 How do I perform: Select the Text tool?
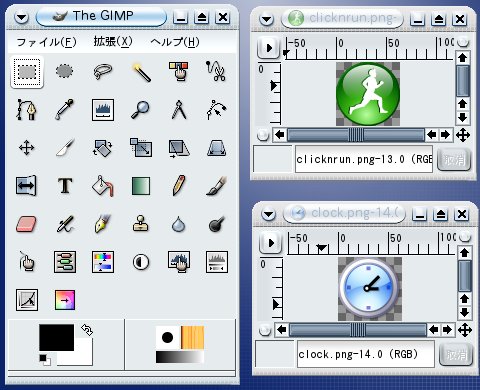click(x=65, y=186)
